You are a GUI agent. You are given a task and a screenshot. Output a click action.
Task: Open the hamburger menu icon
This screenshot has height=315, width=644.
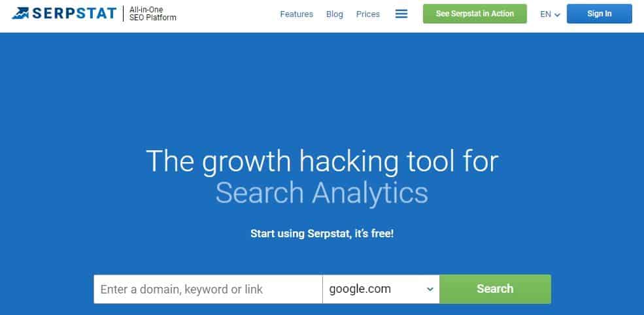(401, 14)
